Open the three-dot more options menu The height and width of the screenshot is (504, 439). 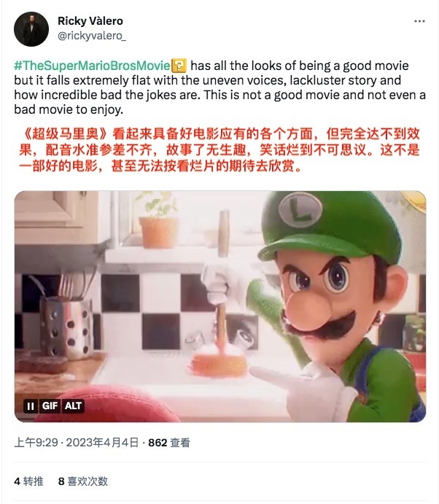(x=419, y=21)
